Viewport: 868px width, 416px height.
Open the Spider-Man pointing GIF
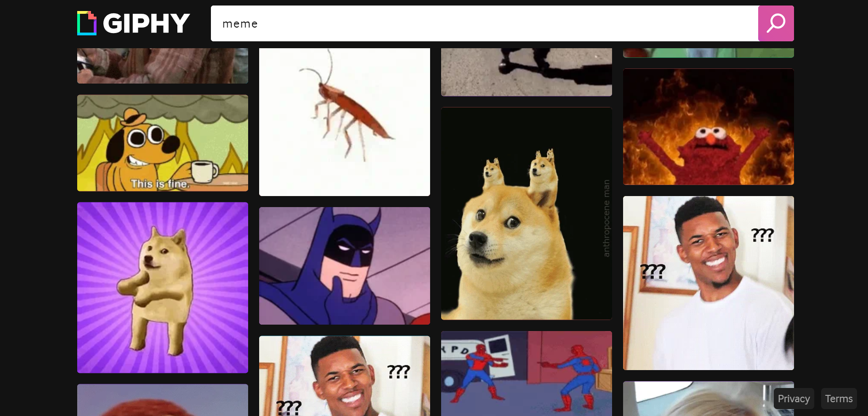click(x=527, y=373)
